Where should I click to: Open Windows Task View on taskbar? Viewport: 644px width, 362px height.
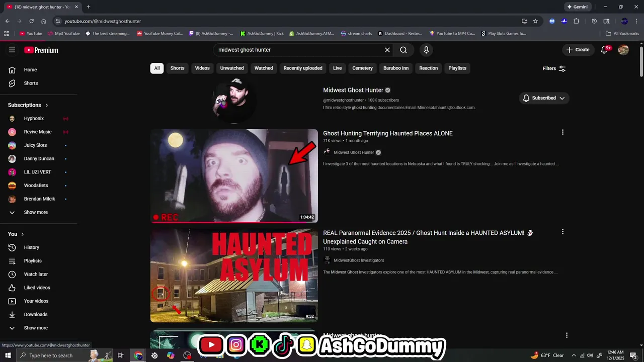(x=121, y=355)
